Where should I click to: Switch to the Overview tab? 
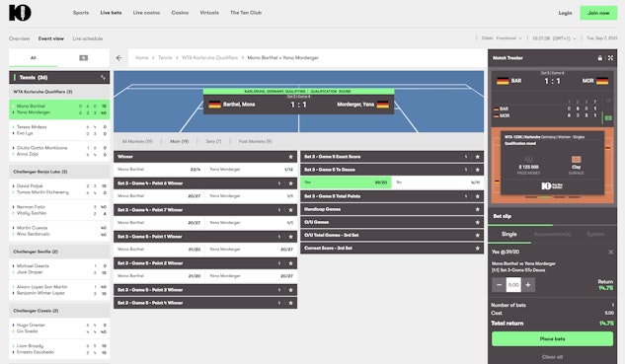(x=19, y=38)
